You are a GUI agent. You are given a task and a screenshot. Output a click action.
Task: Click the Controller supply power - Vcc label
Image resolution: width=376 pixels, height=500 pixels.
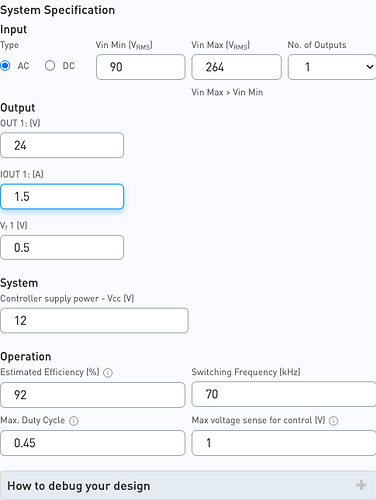pos(67,298)
